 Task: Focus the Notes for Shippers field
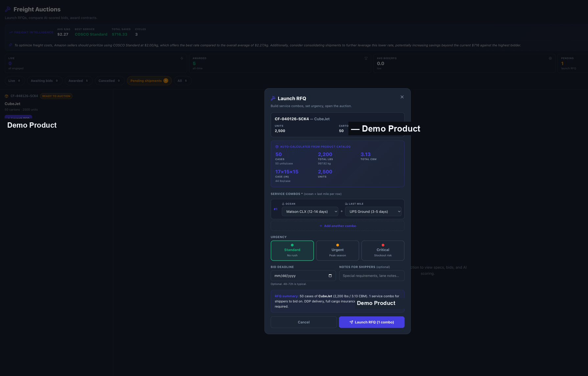(372, 276)
